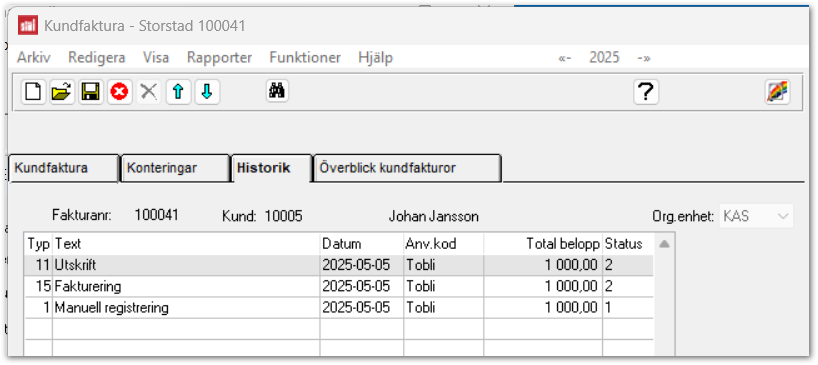Select the Utskrift history row
This screenshot has width=818, height=365.
(339, 265)
